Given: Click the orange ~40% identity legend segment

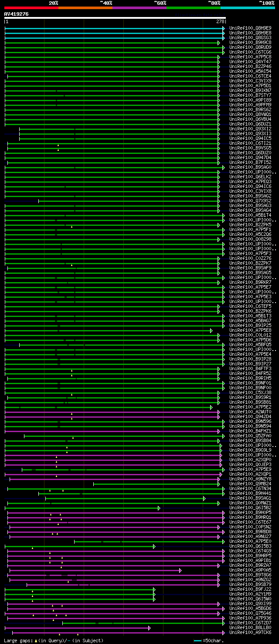Looking at the screenshot, I should [x=85, y=7].
